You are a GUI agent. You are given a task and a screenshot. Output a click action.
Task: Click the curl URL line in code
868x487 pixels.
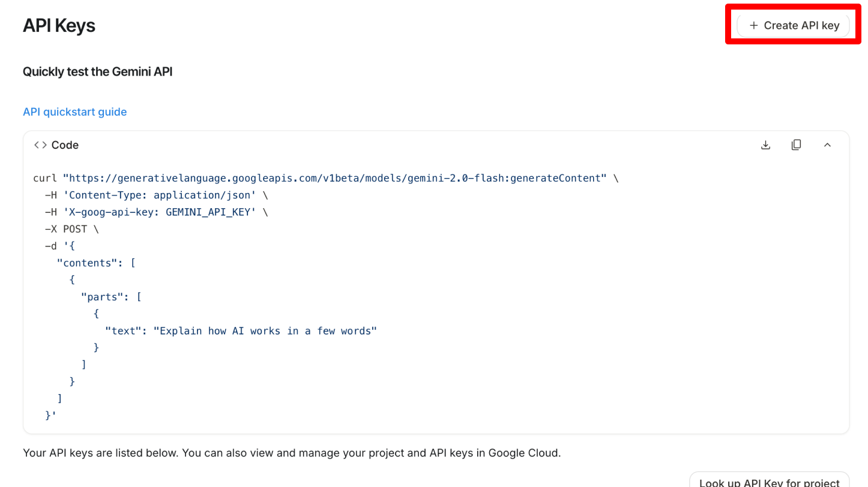click(x=326, y=178)
